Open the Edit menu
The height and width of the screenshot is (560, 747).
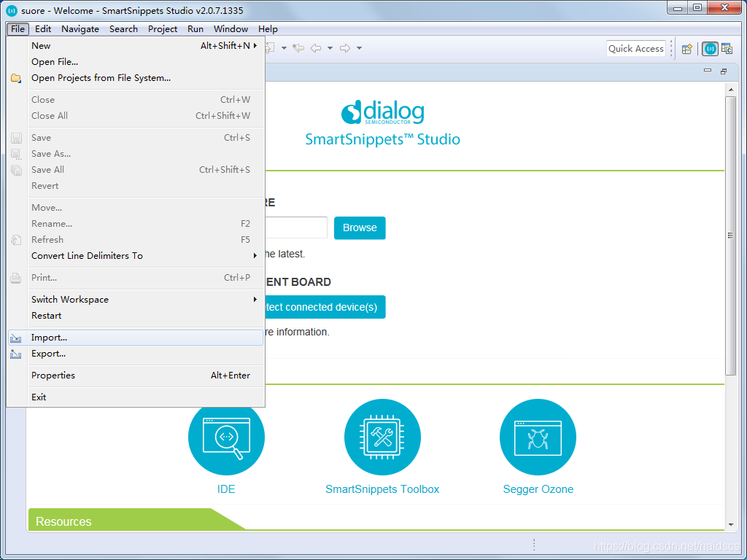(x=43, y=29)
